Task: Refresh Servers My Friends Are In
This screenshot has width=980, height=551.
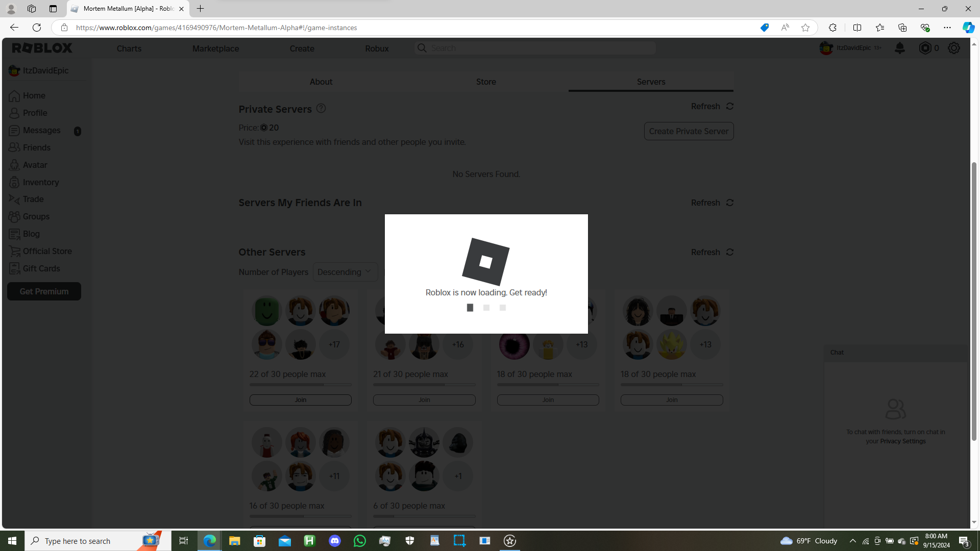Action: pyautogui.click(x=712, y=203)
